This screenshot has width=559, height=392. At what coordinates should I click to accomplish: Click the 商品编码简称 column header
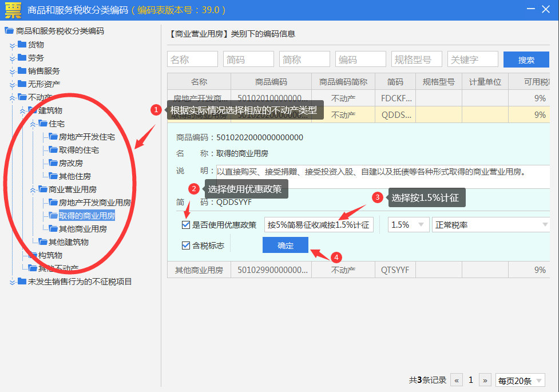[x=343, y=82]
